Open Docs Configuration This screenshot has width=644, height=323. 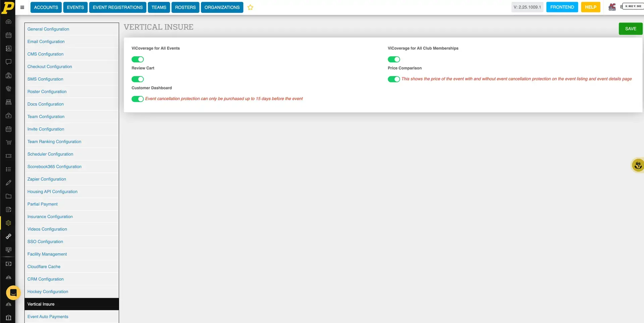[71, 104]
